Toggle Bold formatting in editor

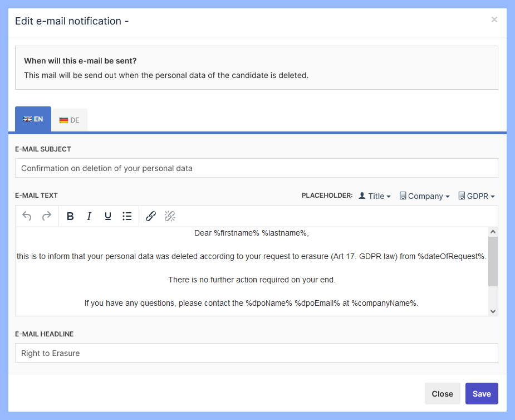(70, 216)
